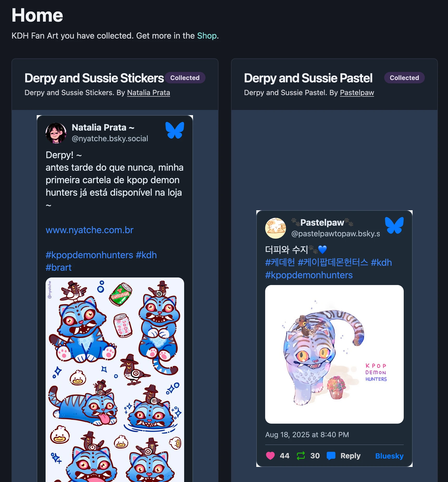Open www.nyatche.com.br link
This screenshot has height=482, width=448.
coord(90,230)
